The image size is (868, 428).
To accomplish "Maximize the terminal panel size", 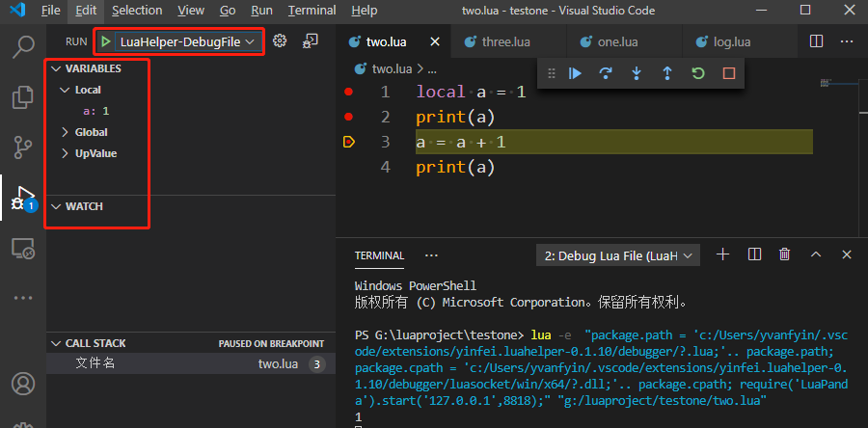I will (x=815, y=254).
